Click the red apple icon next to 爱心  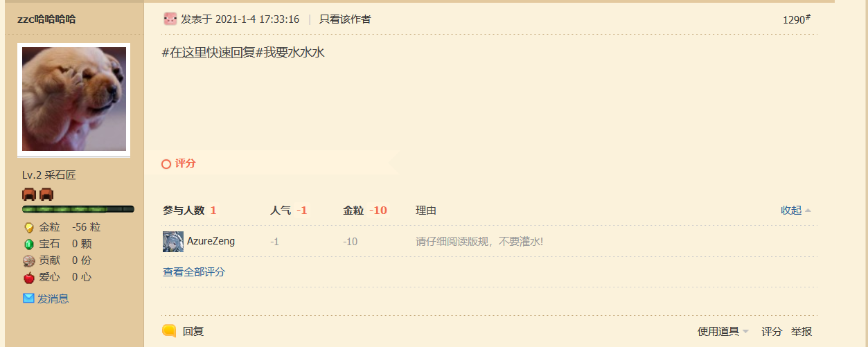click(x=29, y=277)
